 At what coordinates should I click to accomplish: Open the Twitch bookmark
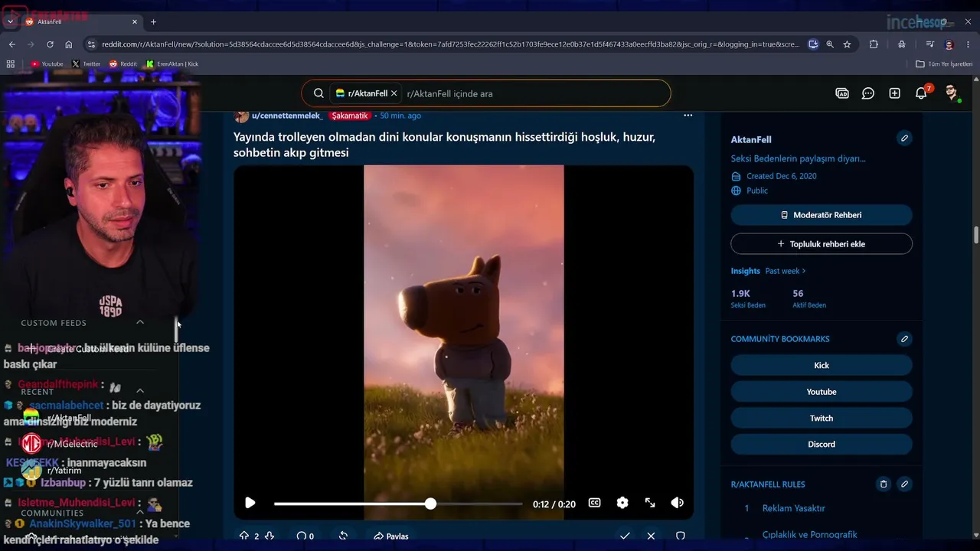point(822,418)
